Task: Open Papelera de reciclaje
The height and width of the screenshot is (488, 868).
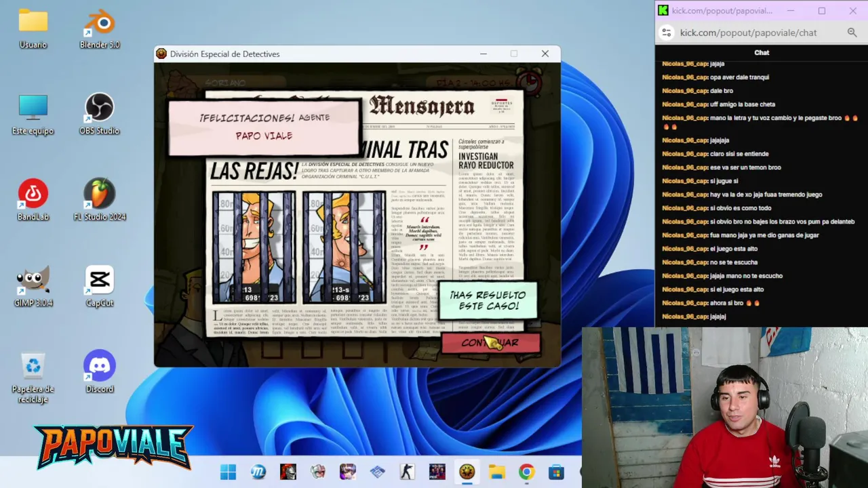Action: tap(33, 378)
